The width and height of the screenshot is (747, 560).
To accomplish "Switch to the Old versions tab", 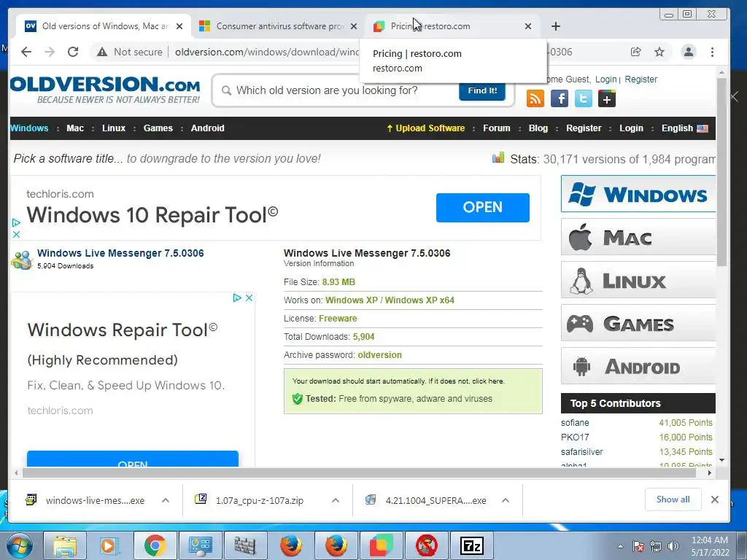I will pyautogui.click(x=104, y=26).
